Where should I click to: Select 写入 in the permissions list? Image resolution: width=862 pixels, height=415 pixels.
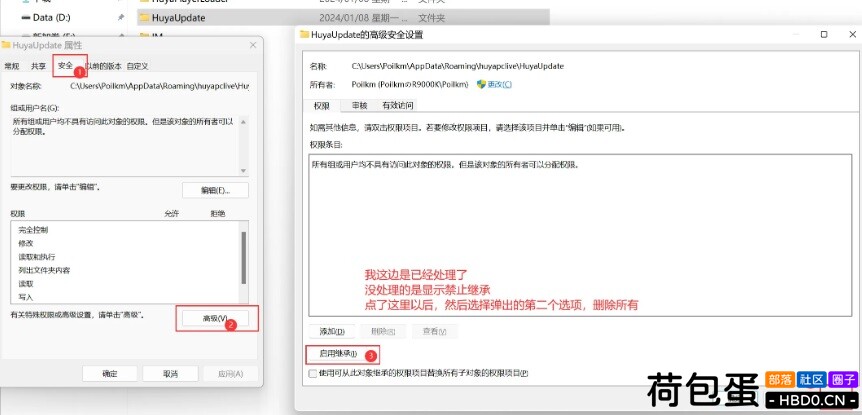coord(26,297)
